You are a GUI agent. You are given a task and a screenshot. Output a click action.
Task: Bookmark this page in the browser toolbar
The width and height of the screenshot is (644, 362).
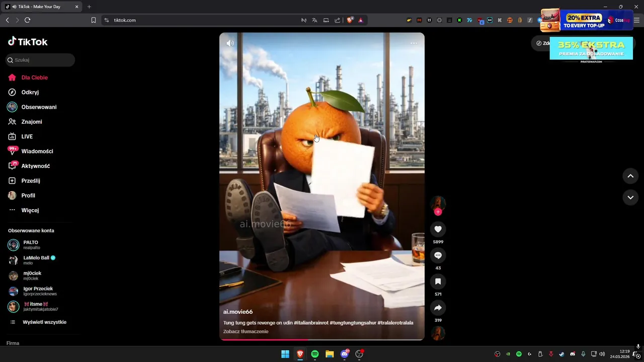click(x=94, y=20)
